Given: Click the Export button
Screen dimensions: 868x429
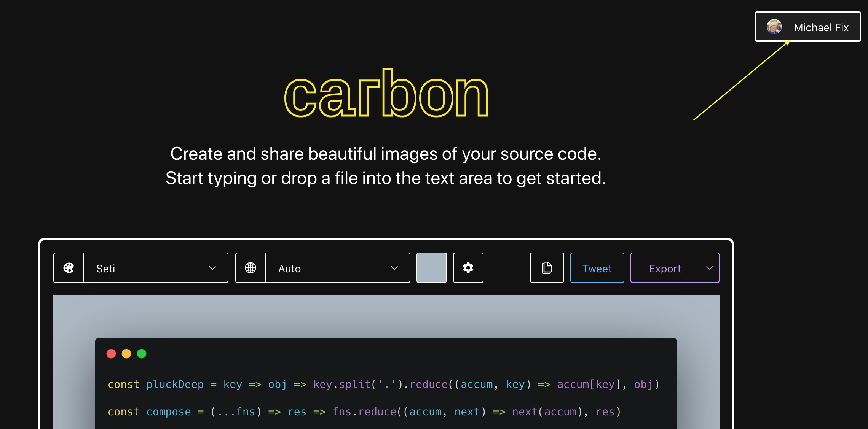Looking at the screenshot, I should tap(665, 268).
